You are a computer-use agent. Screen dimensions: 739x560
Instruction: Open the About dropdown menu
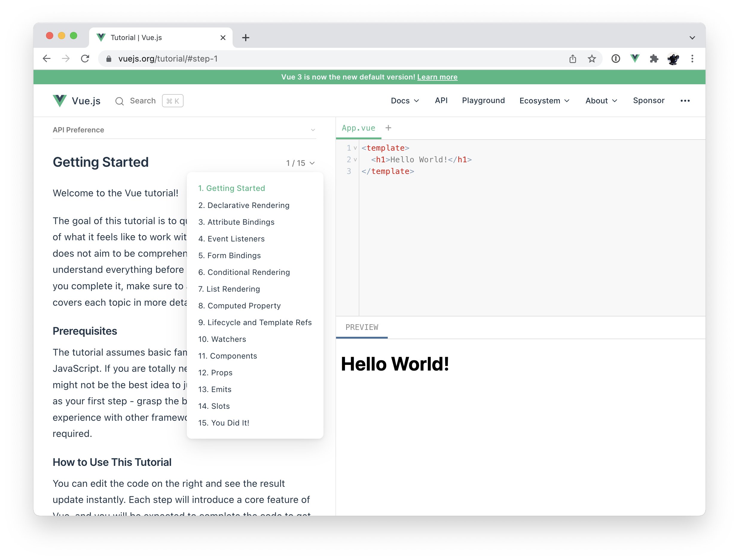601,101
